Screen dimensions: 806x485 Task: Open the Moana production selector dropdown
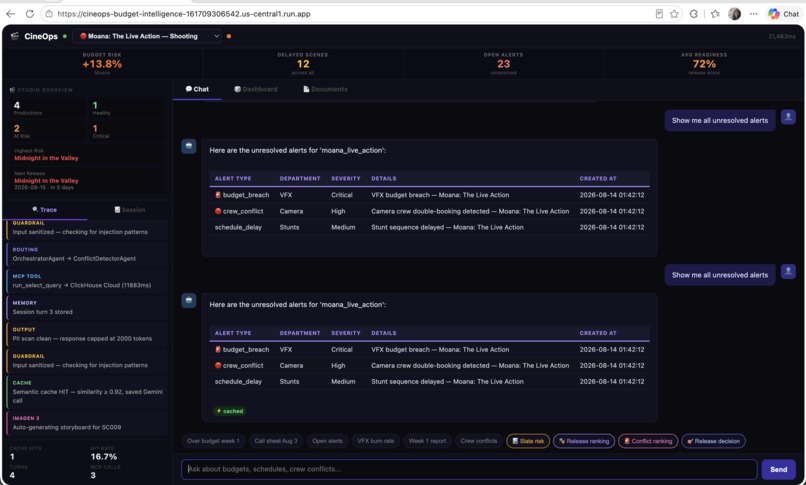147,36
